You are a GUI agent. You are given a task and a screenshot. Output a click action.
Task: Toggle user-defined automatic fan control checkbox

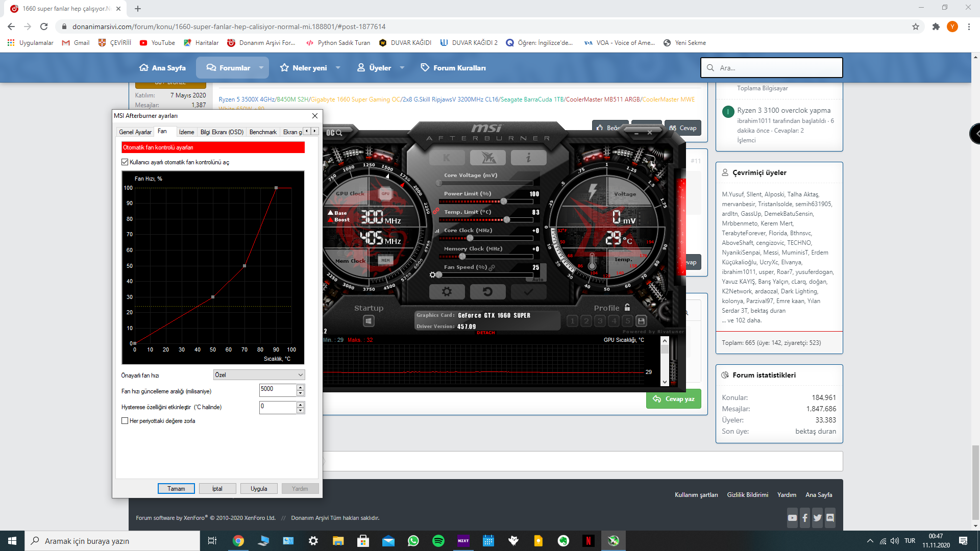pyautogui.click(x=125, y=162)
